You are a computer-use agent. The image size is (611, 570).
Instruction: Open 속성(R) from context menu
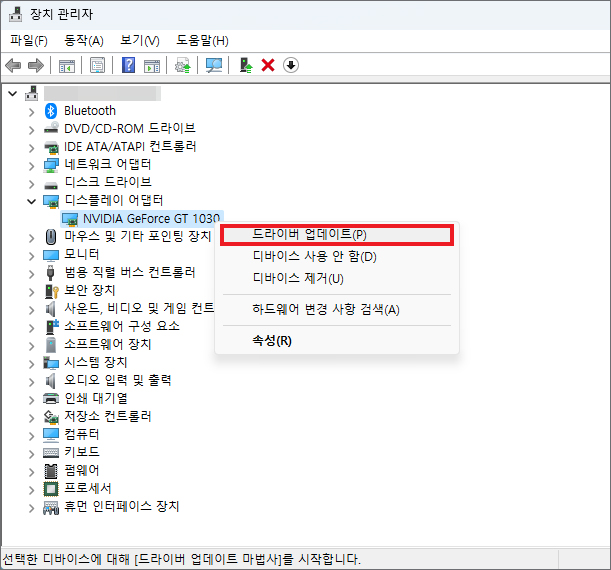click(x=337, y=341)
